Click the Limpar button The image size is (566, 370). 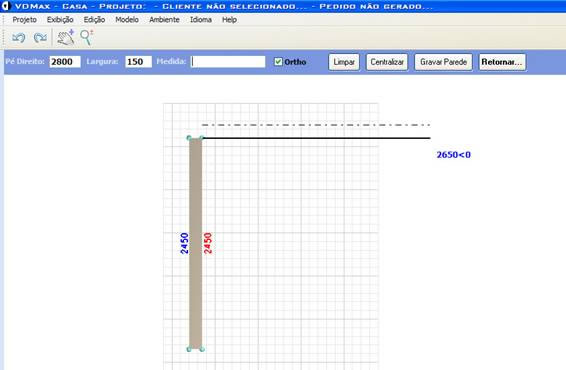point(344,62)
